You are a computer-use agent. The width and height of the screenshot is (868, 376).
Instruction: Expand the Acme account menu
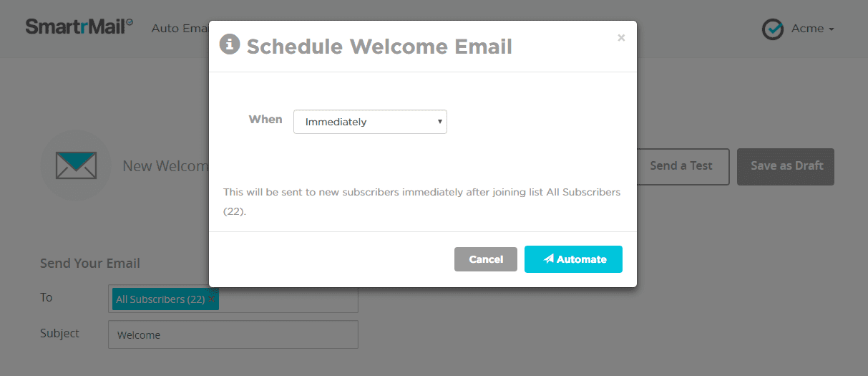click(x=812, y=29)
